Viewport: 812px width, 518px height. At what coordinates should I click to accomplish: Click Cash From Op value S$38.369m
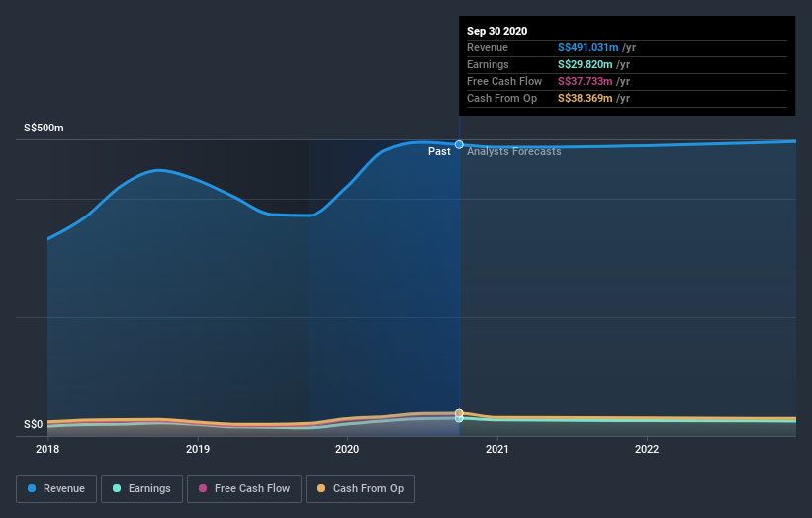(586, 98)
